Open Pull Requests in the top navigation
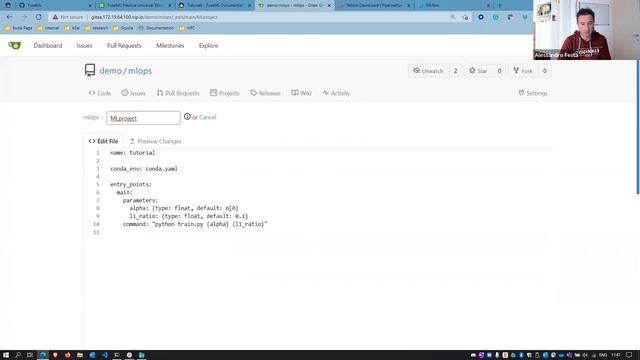The width and height of the screenshot is (640, 360). coord(124,46)
